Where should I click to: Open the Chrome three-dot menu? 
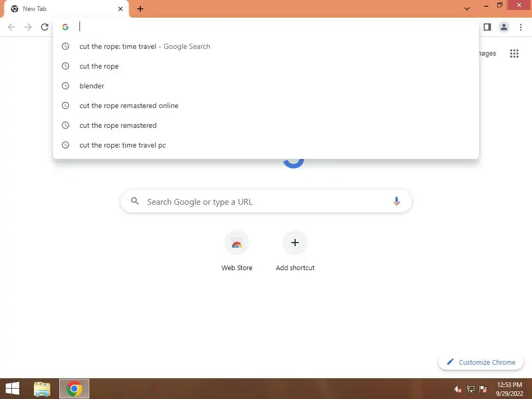(521, 27)
